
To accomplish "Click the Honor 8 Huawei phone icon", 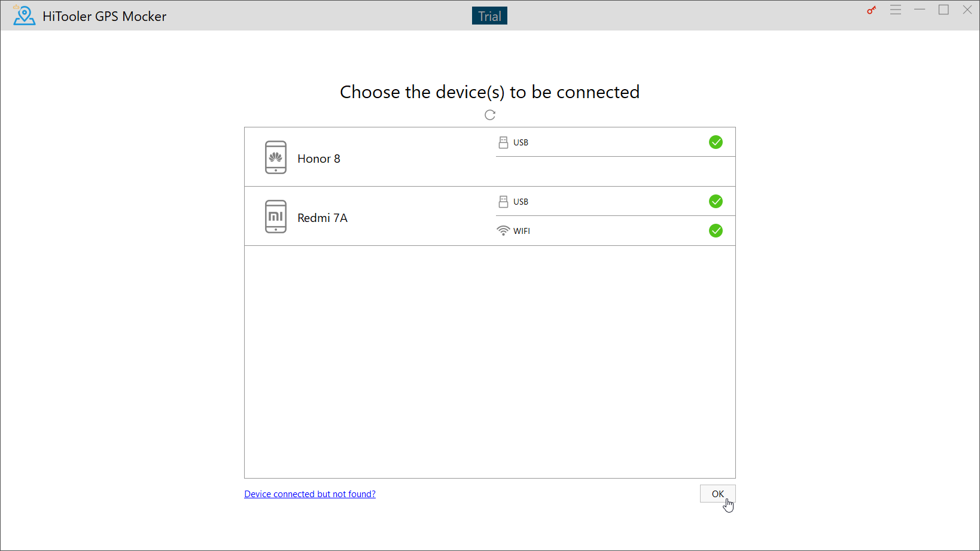I will (x=276, y=157).
